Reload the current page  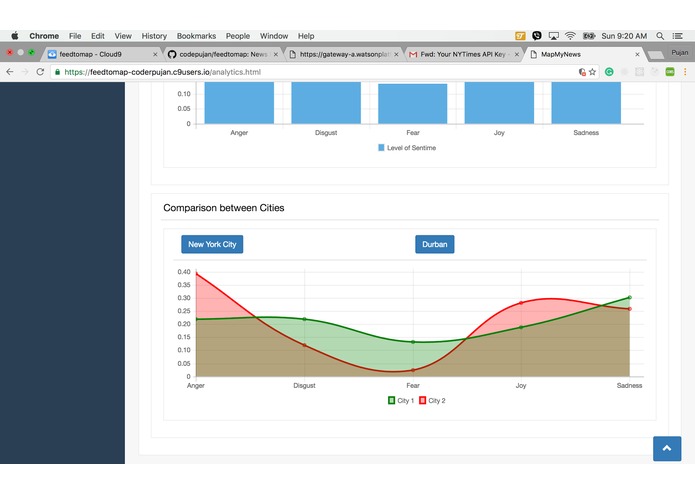pos(40,72)
